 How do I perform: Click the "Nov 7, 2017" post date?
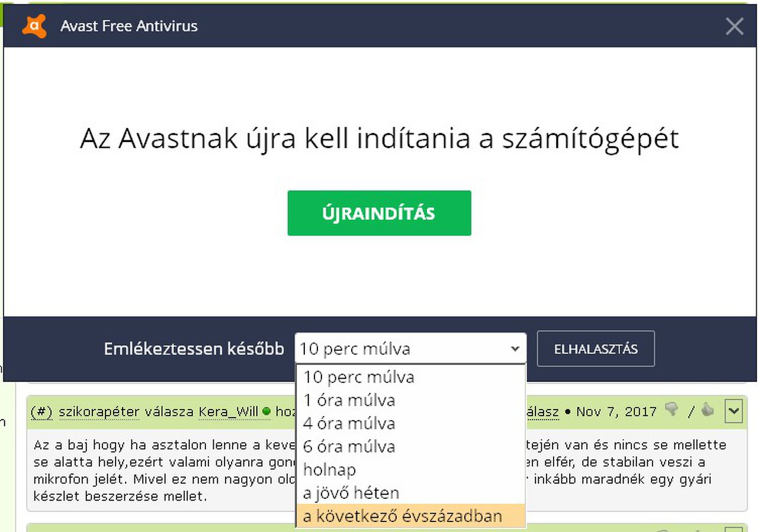click(616, 411)
